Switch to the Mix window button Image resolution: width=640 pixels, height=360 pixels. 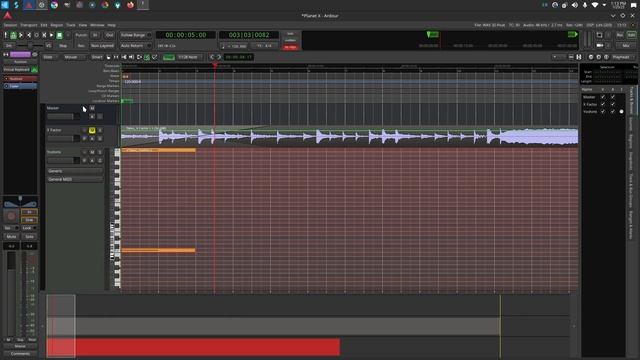[x=626, y=46]
